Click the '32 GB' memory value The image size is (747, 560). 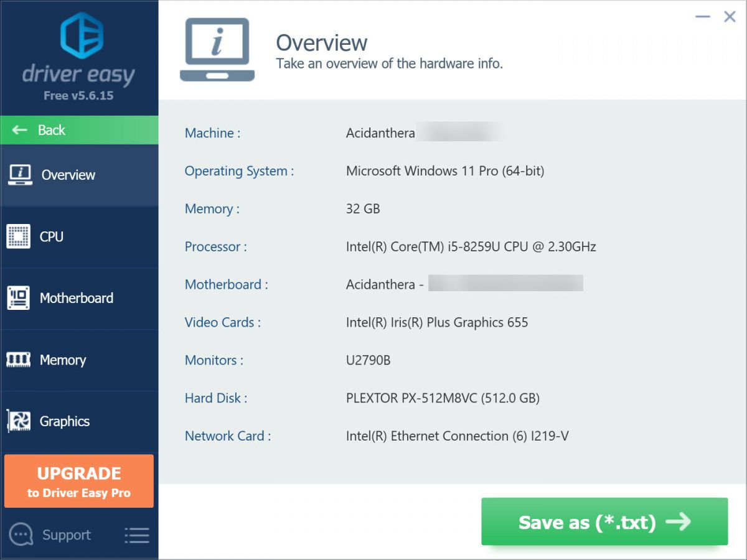(363, 209)
